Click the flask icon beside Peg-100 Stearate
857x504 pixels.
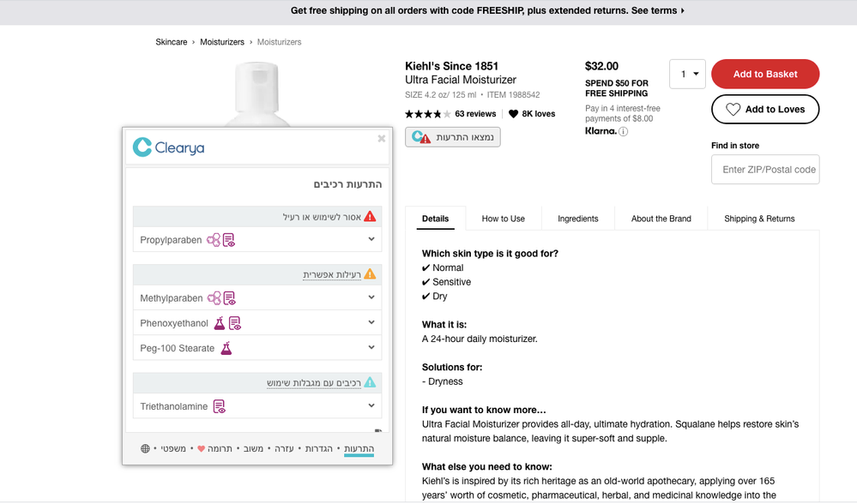pyautogui.click(x=226, y=349)
